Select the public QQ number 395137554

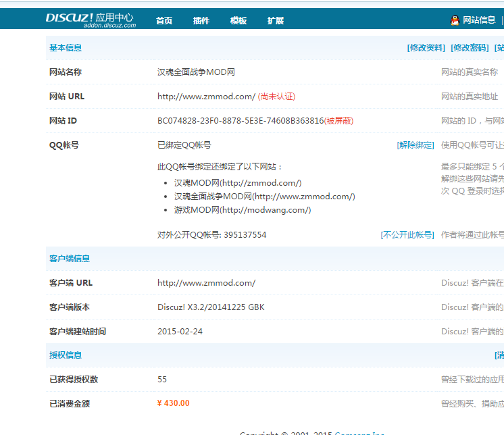click(245, 235)
